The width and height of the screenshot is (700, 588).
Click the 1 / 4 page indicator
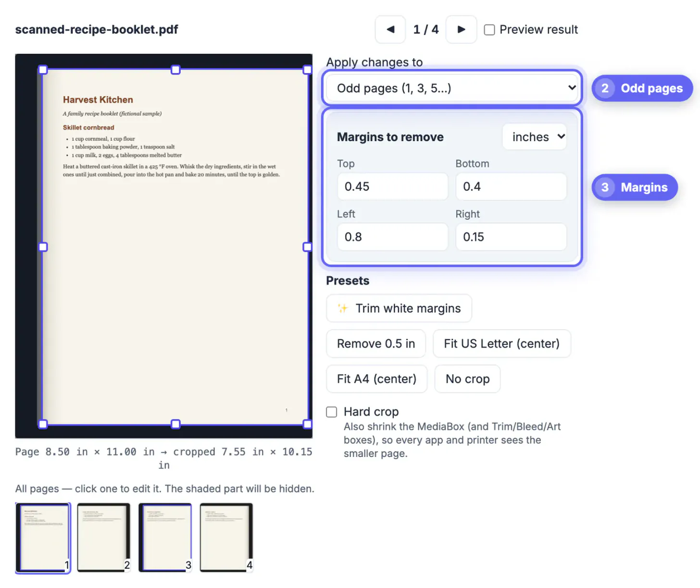[x=426, y=30]
